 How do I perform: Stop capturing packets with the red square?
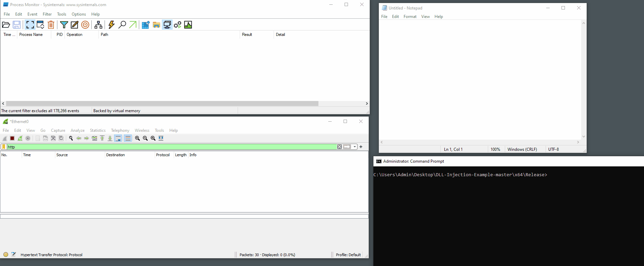[12, 138]
